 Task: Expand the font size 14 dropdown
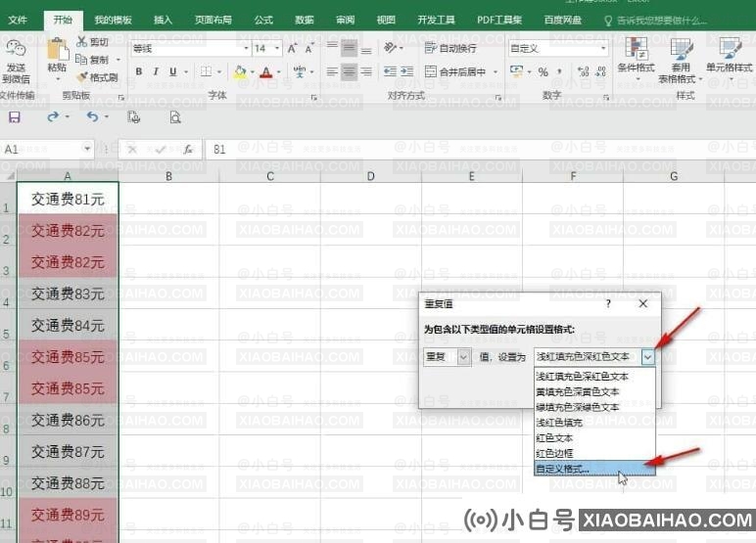[277, 48]
